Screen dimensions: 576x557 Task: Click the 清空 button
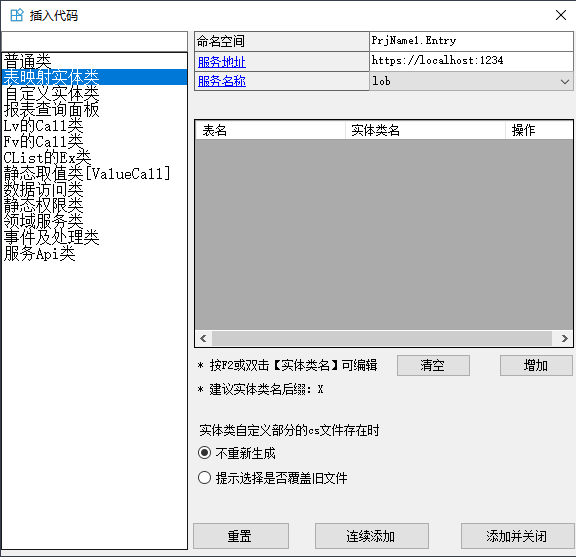[x=433, y=365]
